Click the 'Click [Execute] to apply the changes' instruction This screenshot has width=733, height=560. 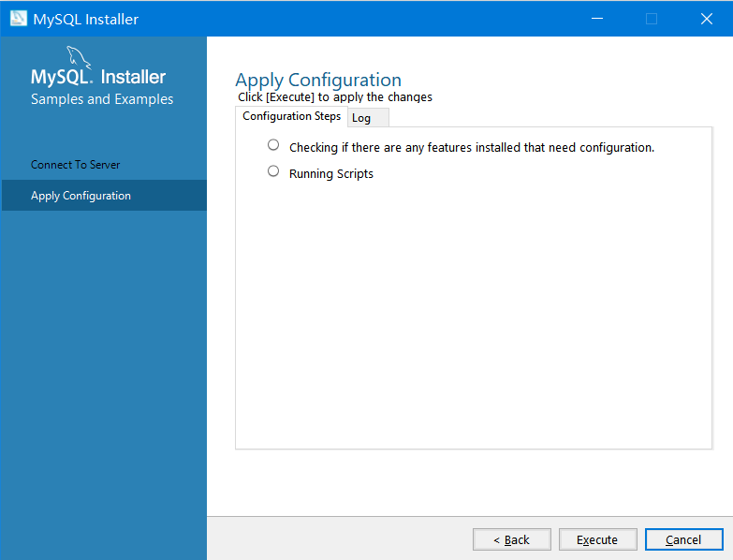(335, 96)
